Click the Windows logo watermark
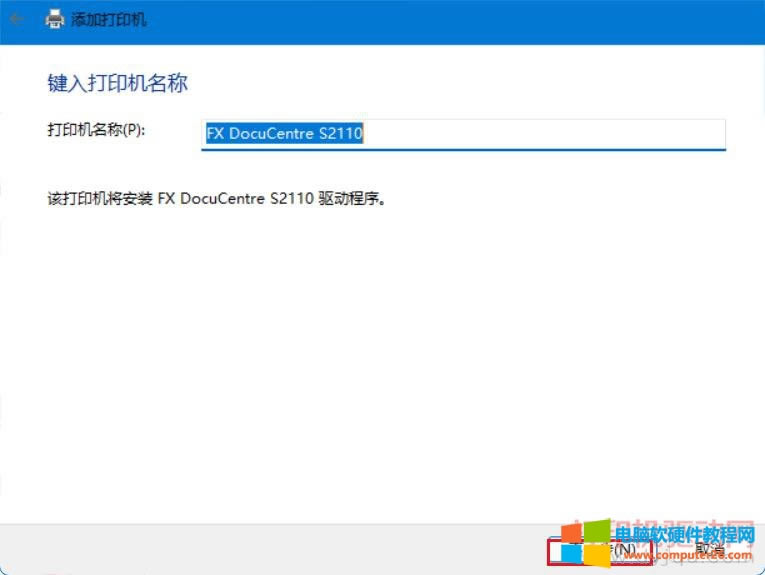 click(x=584, y=540)
